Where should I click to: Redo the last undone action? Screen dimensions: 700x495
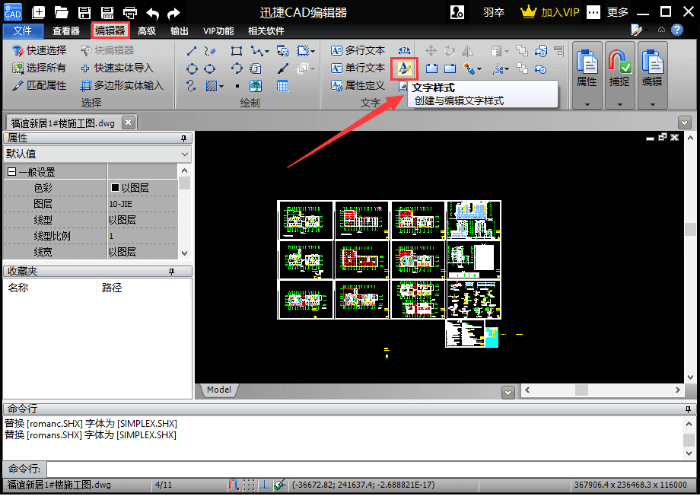coord(173,13)
